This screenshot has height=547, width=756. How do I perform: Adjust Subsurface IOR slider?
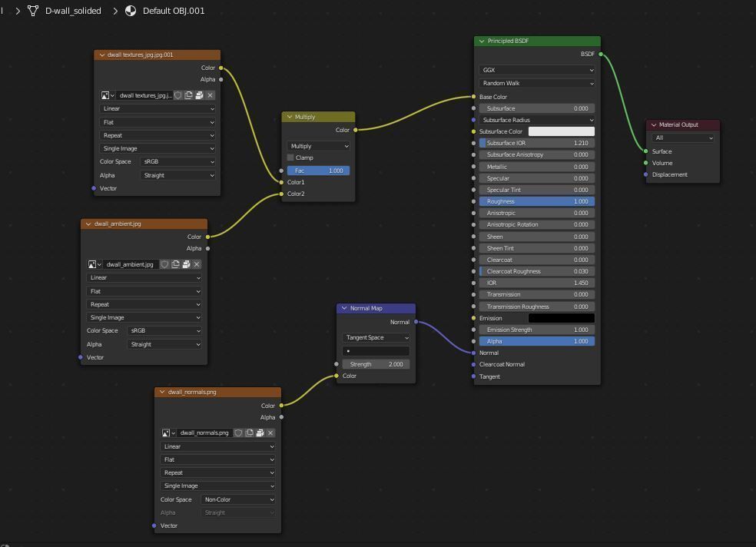[537, 143]
